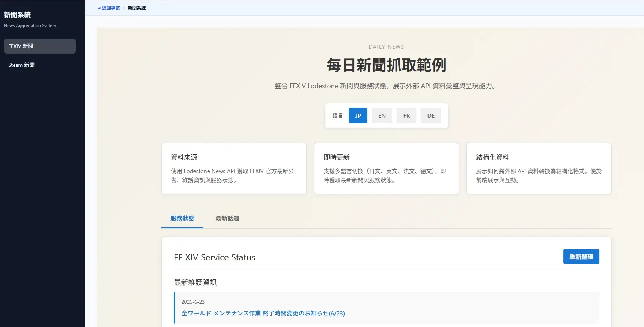Viewport: 644px width, 327px height.
Task: Click the 每日新聞抓取範例 page heading
Action: tap(387, 65)
